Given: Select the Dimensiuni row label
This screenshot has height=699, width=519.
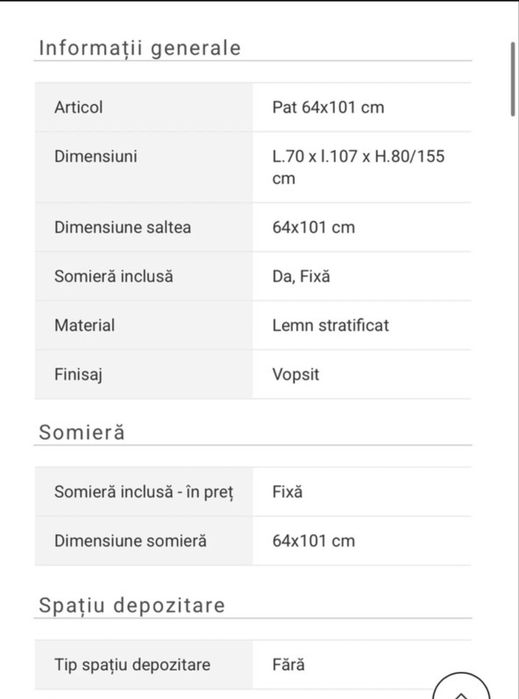Looking at the screenshot, I should click(x=95, y=156).
